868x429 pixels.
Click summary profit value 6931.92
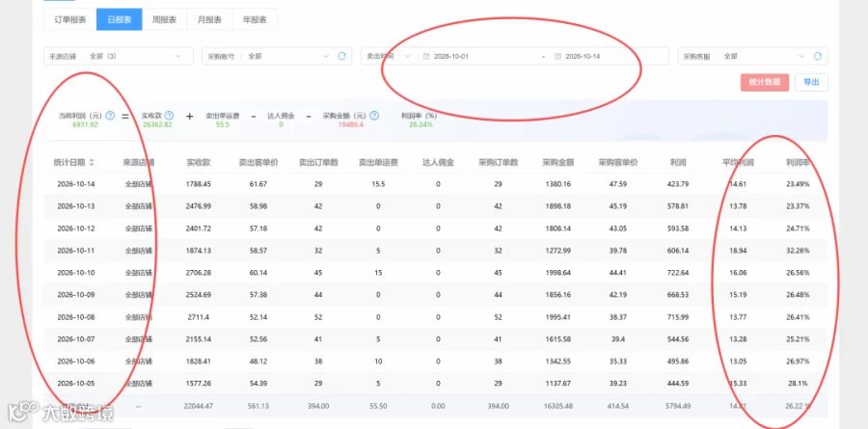(85, 125)
